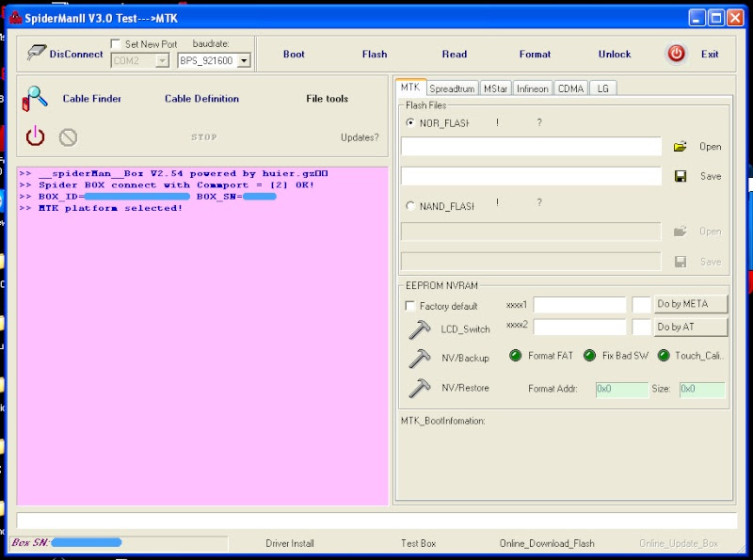Click the xxxx2 input field

pyautogui.click(x=580, y=328)
